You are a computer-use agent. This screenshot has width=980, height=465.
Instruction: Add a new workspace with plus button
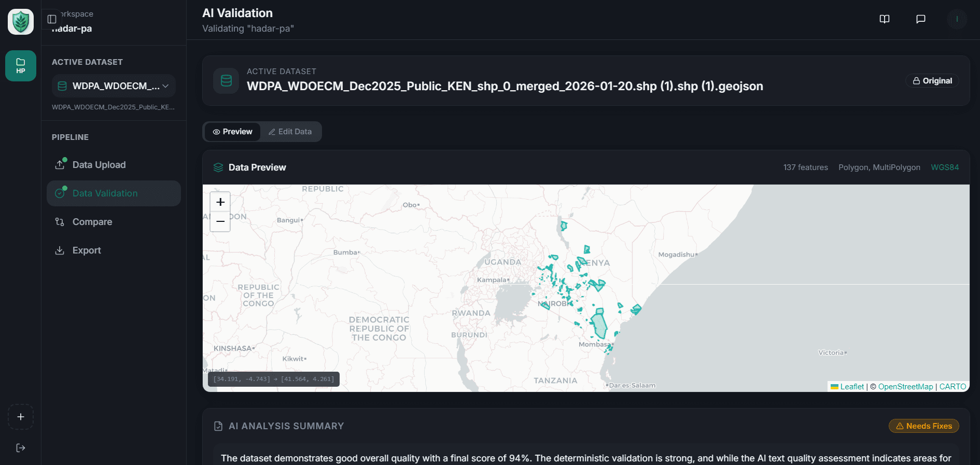tap(21, 417)
